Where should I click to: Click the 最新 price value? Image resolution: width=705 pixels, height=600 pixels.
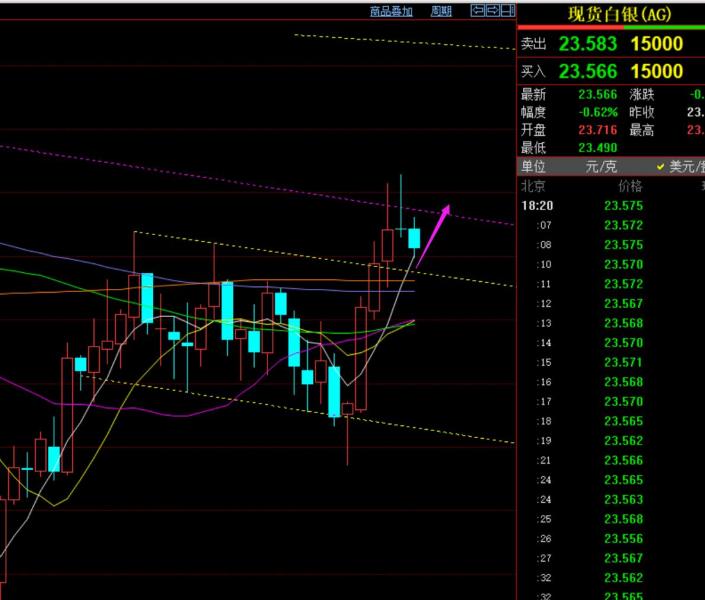(x=598, y=94)
